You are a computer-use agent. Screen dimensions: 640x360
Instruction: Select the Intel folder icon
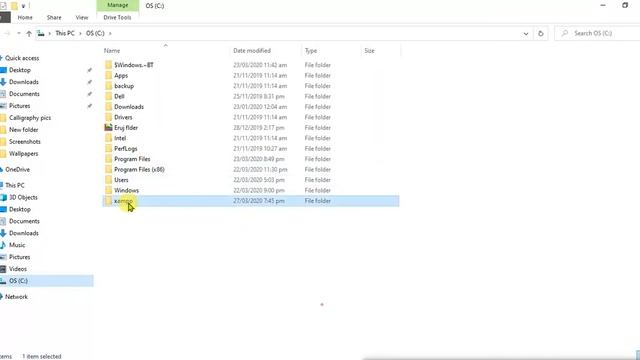(x=108, y=138)
